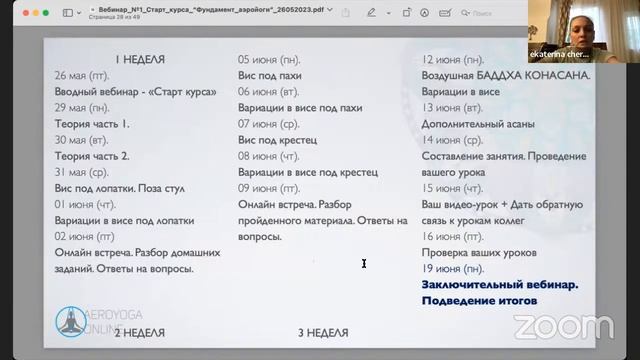The height and width of the screenshot is (360, 640).
Task: Click the PDF document title in the titlebar
Action: pyautogui.click(x=211, y=9)
